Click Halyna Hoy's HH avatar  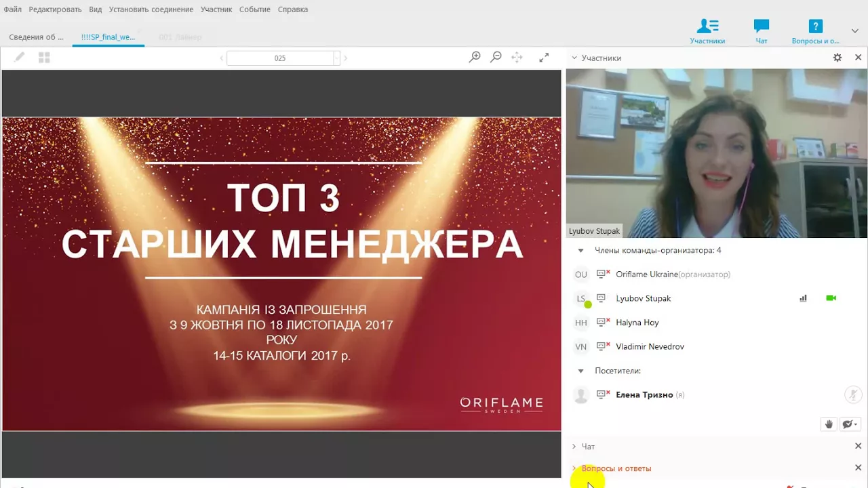[x=581, y=323]
